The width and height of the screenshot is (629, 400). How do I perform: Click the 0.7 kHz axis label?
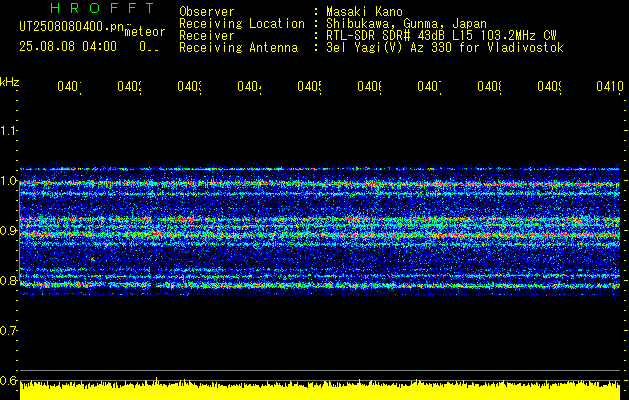8,331
